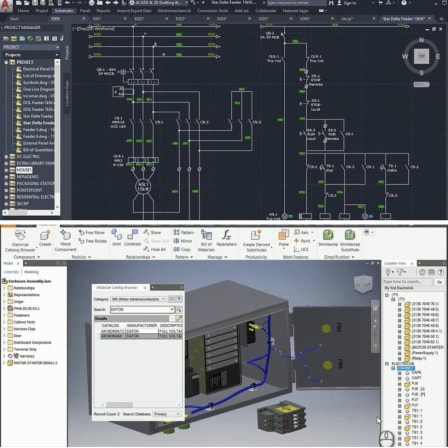Activate the Free Rotate tool
The width and height of the screenshot is (448, 448).
point(92,241)
